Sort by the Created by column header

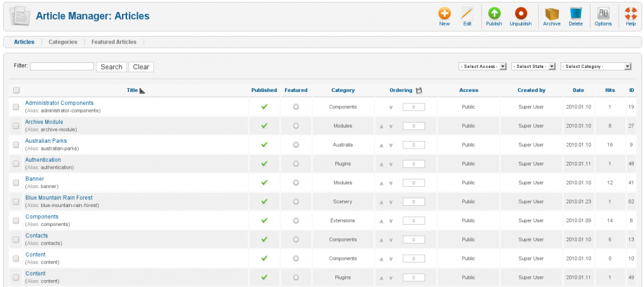click(531, 90)
